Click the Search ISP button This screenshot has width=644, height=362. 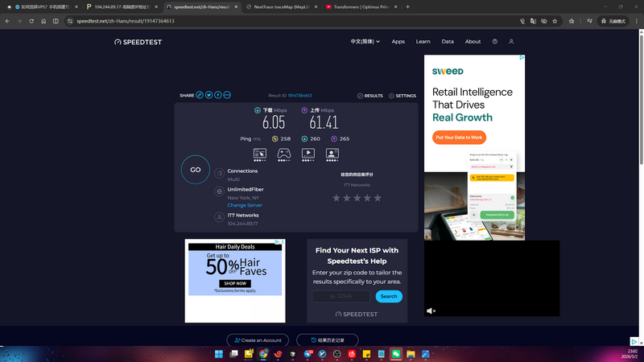point(389,296)
